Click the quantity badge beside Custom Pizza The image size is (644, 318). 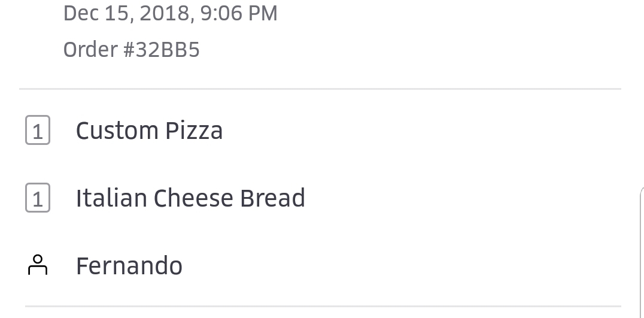38,131
